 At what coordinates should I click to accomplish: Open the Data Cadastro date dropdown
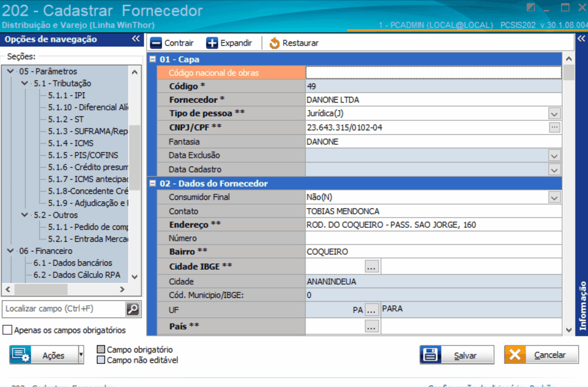point(554,170)
